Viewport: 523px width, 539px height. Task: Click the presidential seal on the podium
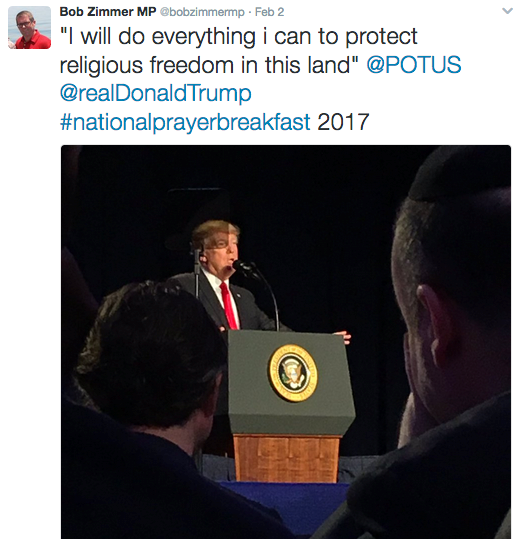[293, 373]
